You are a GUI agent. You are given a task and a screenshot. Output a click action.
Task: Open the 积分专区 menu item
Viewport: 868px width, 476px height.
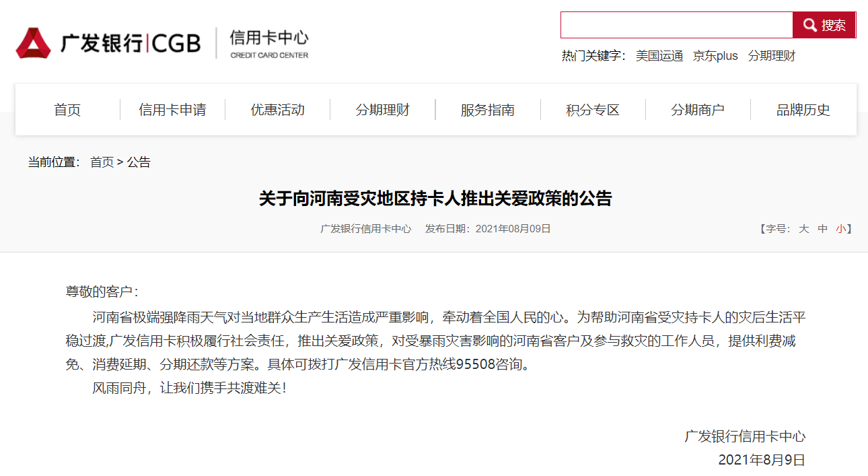point(593,110)
